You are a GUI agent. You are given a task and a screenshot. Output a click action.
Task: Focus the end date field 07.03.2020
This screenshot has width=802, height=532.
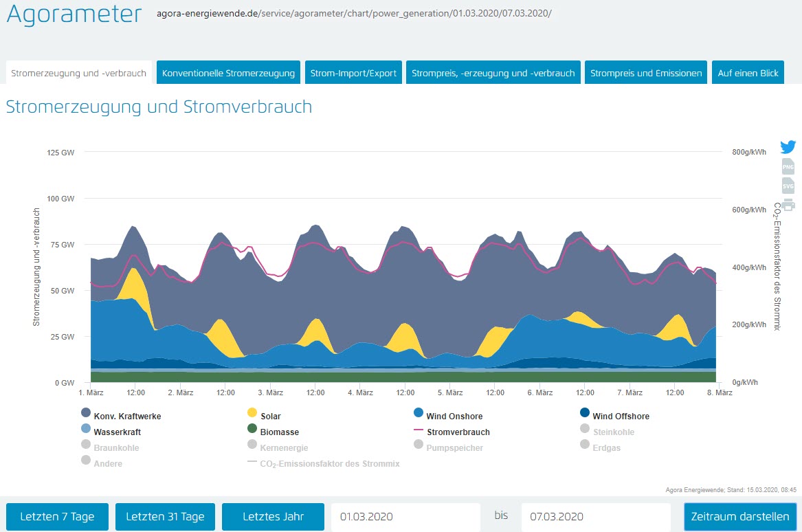[595, 517]
